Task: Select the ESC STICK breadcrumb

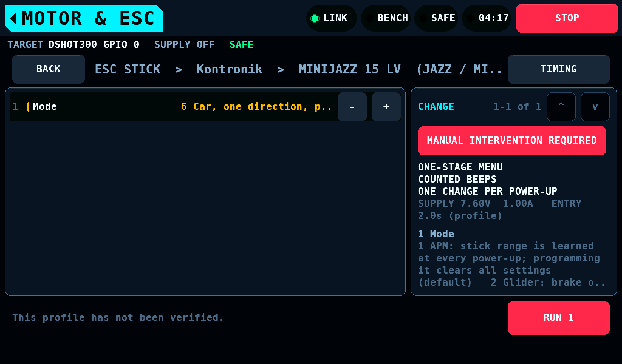Action: coord(128,69)
